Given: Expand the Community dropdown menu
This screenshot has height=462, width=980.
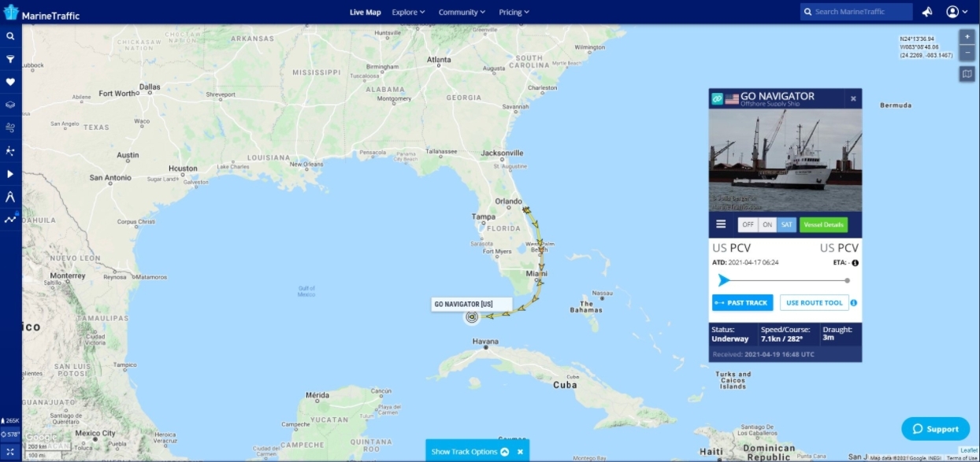Looking at the screenshot, I should pos(462,12).
